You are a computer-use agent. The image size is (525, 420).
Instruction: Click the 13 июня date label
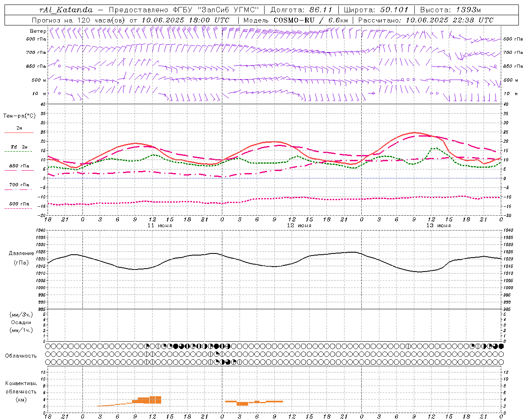coord(438,226)
